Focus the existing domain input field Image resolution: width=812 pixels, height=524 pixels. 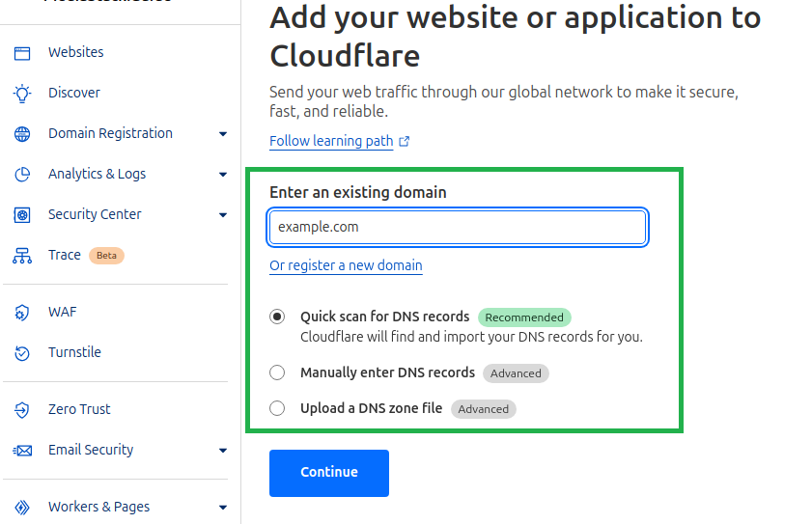click(x=458, y=228)
